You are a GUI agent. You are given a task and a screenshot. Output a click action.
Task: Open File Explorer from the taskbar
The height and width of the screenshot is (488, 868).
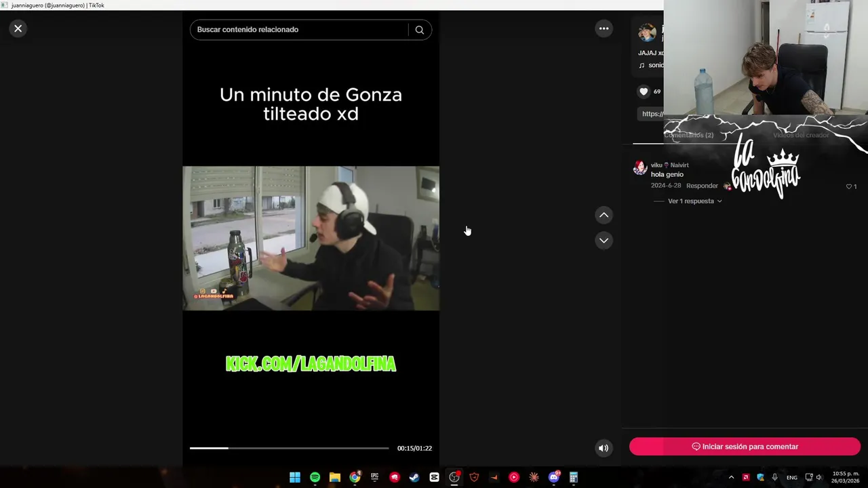point(335,477)
